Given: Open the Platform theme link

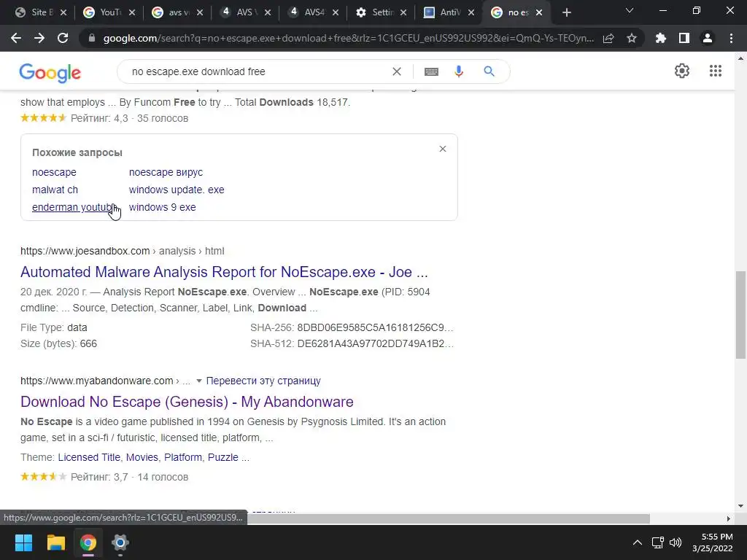Looking at the screenshot, I should (183, 458).
